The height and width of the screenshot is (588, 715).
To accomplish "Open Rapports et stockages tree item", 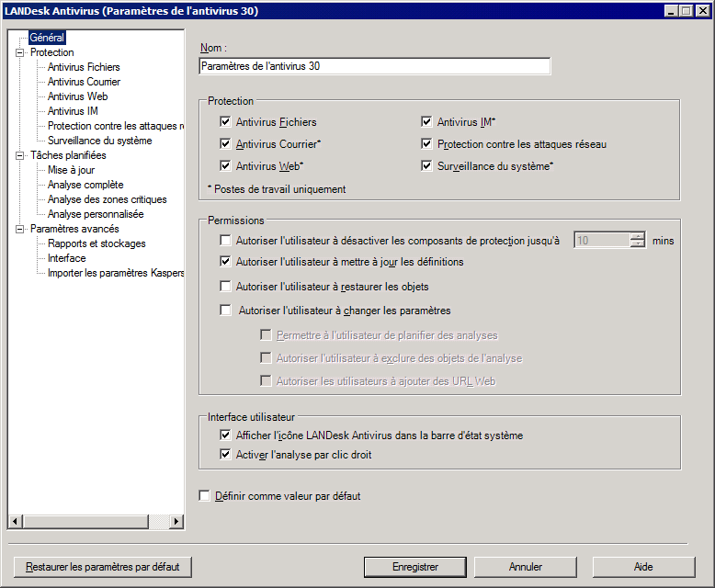I will (96, 243).
